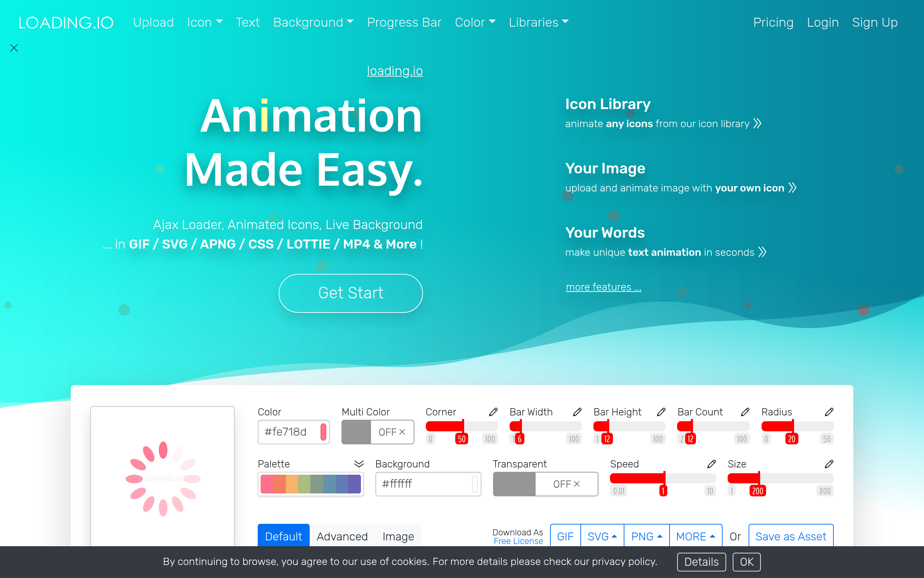Click the Size pencil edit icon
924x578 pixels.
[829, 464]
